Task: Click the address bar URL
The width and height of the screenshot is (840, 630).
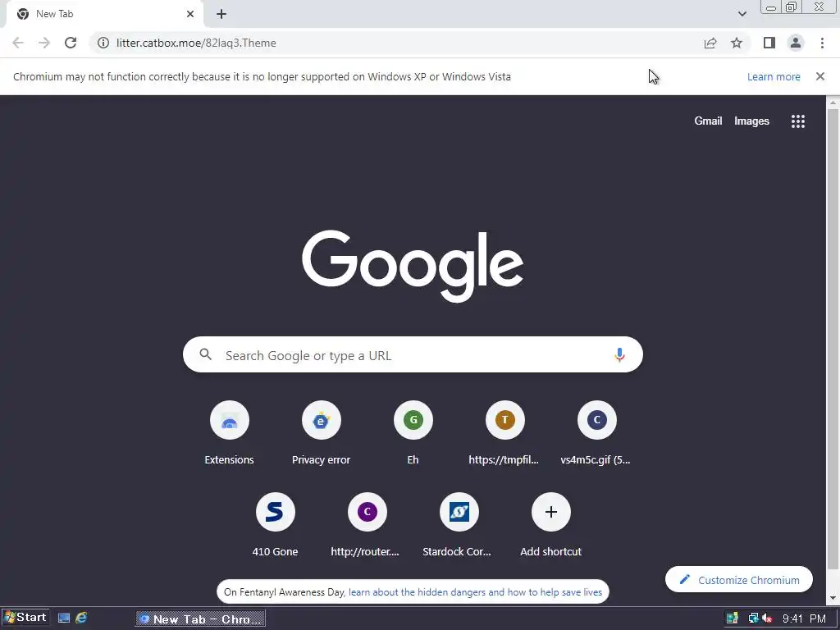Action: tap(196, 43)
